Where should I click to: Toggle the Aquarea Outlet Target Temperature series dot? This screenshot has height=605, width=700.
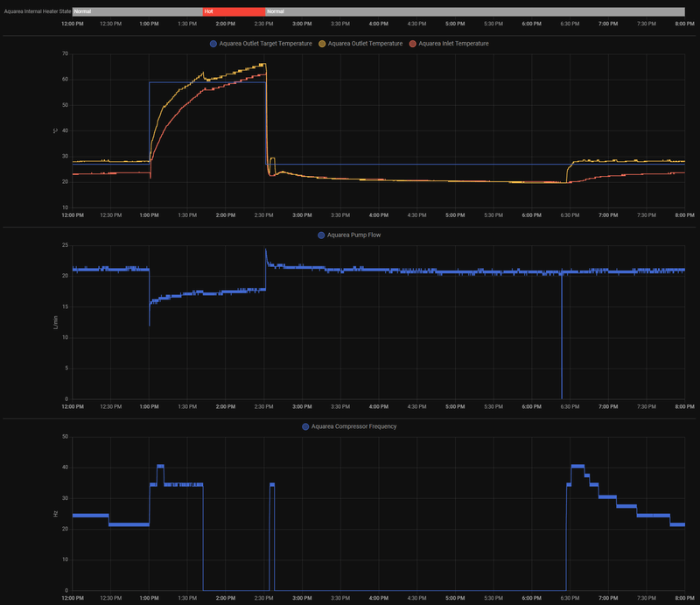[213, 44]
